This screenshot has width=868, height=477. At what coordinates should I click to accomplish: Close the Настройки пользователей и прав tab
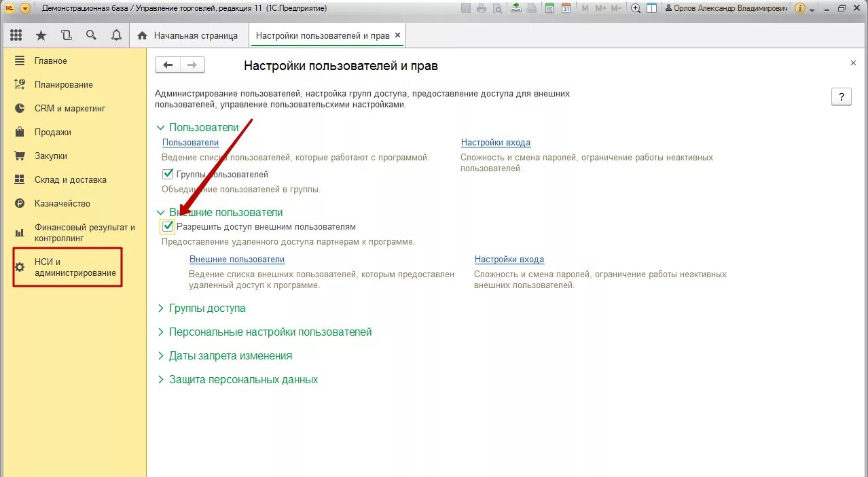(x=397, y=35)
